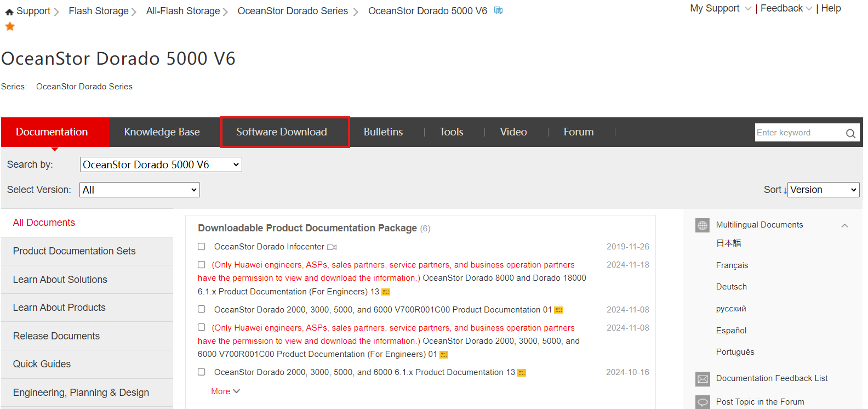
Task: Select Release Documents category
Action: tap(87, 336)
